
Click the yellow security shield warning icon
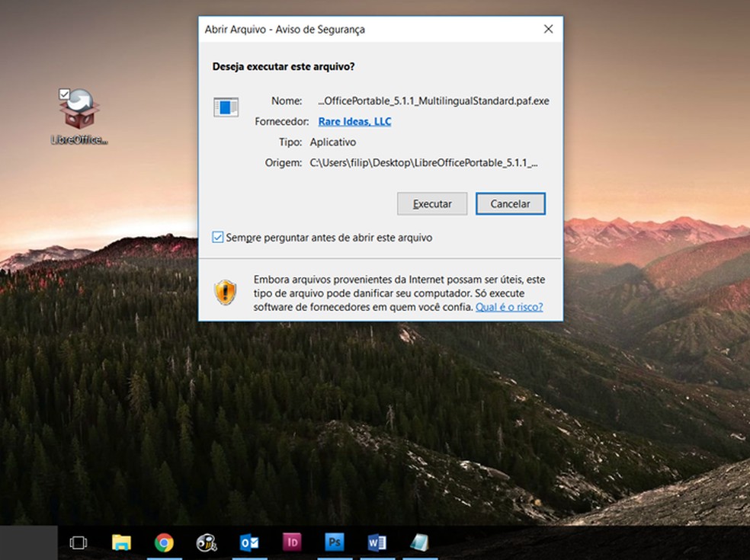click(x=226, y=293)
